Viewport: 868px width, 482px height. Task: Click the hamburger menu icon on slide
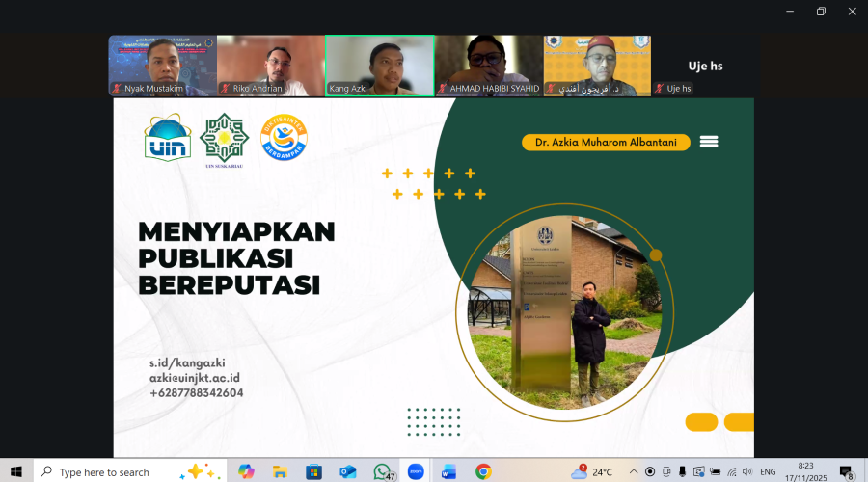tap(709, 142)
